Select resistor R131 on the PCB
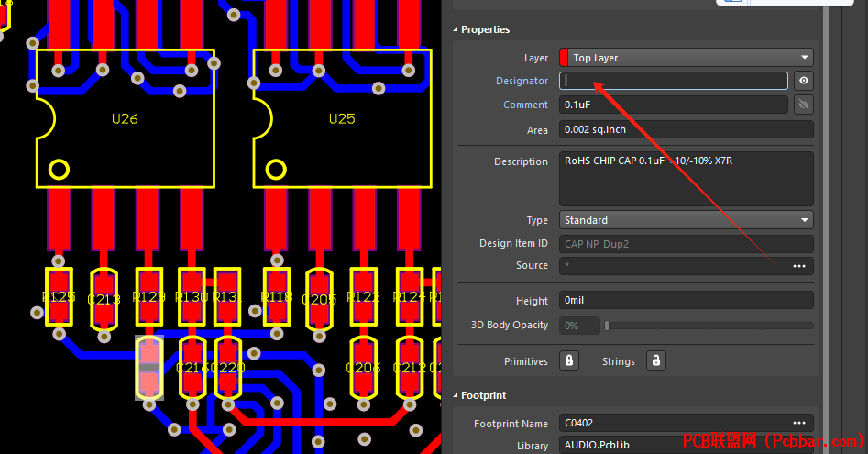Image resolution: width=868 pixels, height=454 pixels. coord(227,297)
